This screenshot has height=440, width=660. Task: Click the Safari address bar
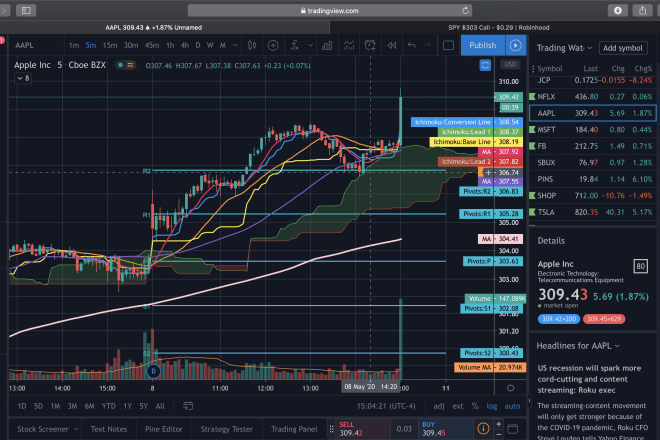pyautogui.click(x=330, y=11)
